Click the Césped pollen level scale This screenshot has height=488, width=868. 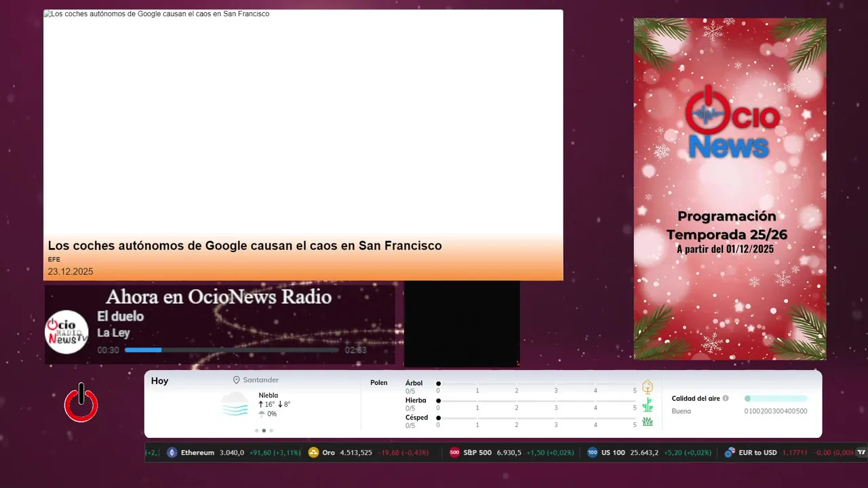[x=537, y=418]
